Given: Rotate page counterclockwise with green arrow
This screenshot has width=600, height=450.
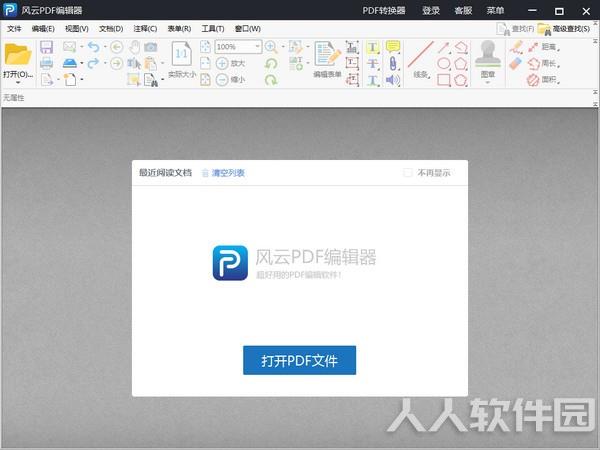Looking at the screenshot, I should point(271,63).
